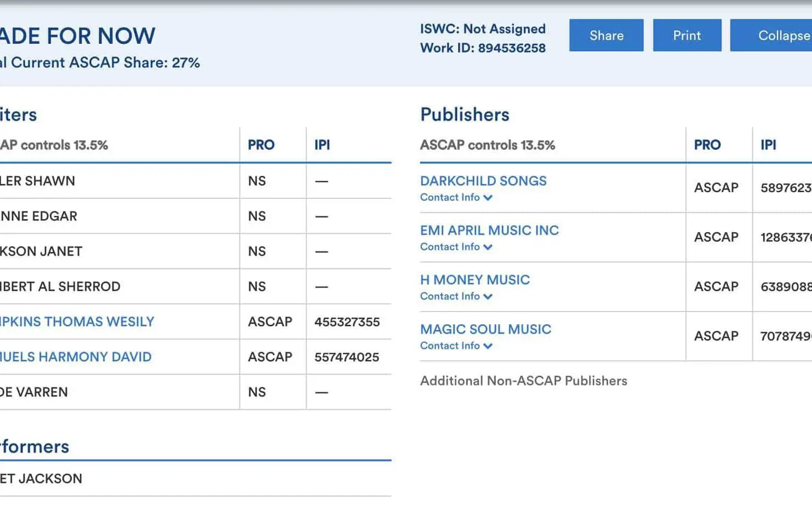
Task: Select IPI number 557474025
Action: (347, 357)
